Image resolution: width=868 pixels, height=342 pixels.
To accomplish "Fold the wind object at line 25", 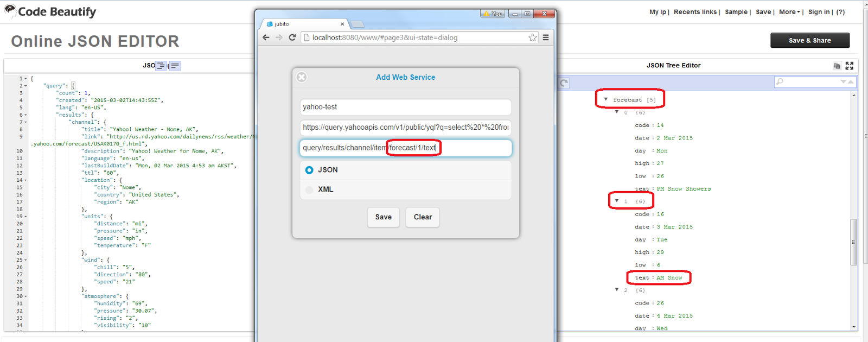I will [x=25, y=260].
